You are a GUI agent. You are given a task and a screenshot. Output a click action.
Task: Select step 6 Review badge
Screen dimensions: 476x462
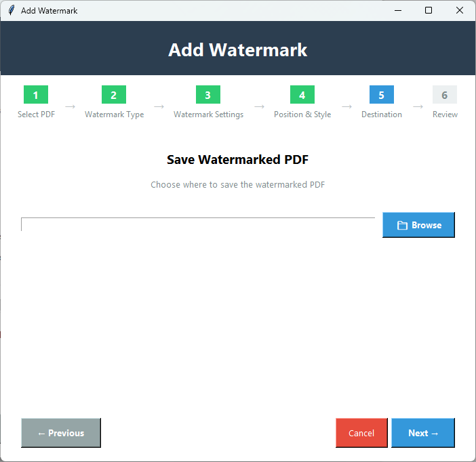pyautogui.click(x=445, y=95)
